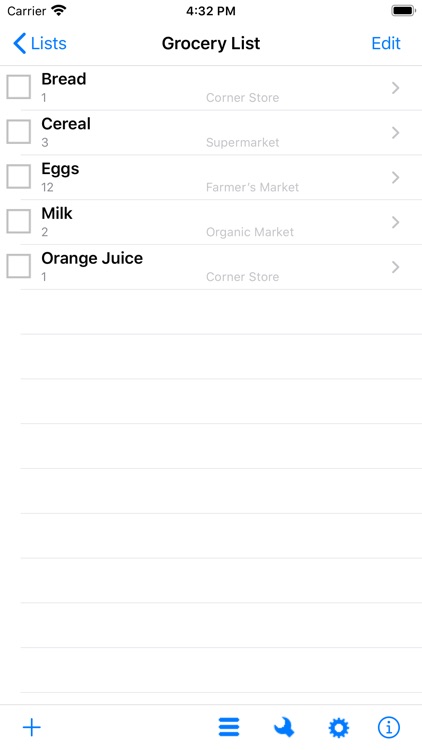This screenshot has height=750, width=422.
Task: Check the Cereal checkbox
Action: pyautogui.click(x=19, y=132)
